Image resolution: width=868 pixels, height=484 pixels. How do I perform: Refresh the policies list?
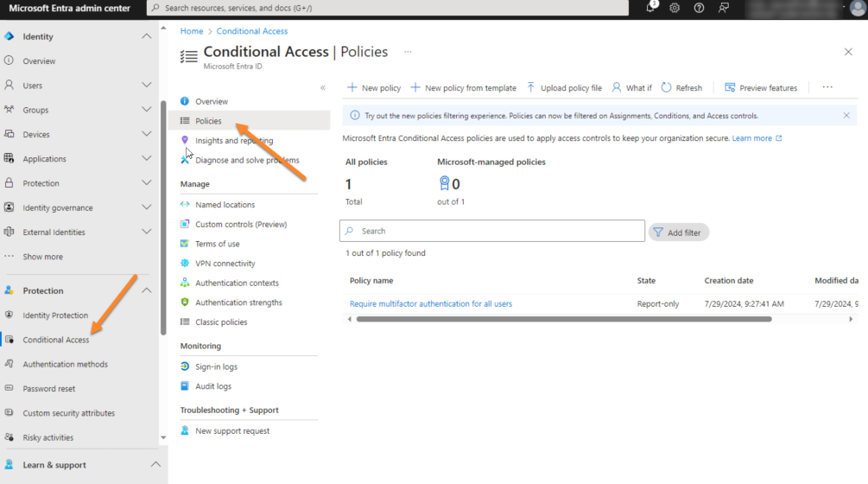coord(681,87)
